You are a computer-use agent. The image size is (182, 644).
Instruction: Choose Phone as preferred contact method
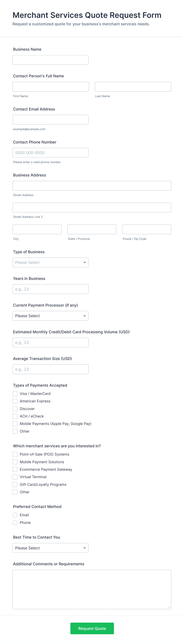click(15, 523)
